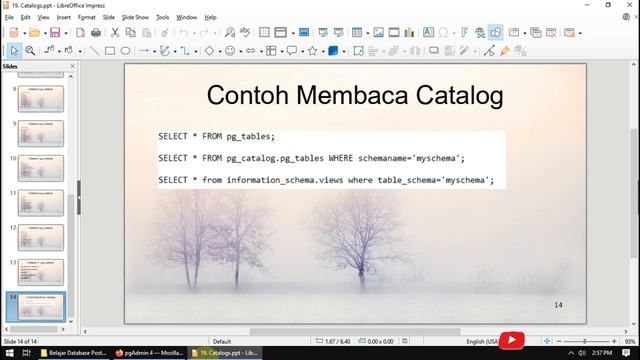This screenshot has width=640, height=360.
Task: Click the Master Slide icon
Action: tap(304, 33)
